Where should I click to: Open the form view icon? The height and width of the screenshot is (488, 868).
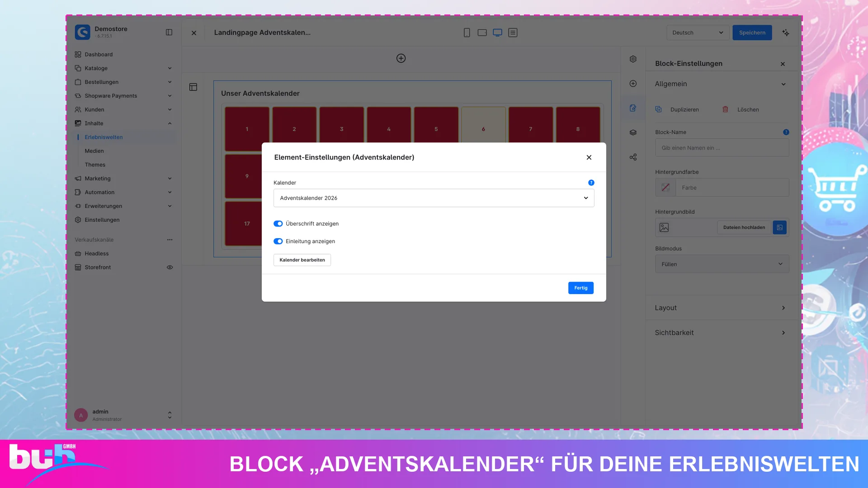513,33
